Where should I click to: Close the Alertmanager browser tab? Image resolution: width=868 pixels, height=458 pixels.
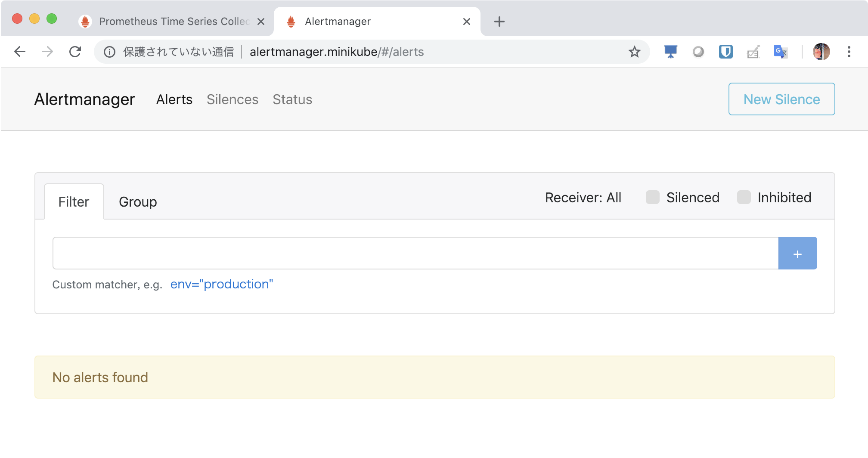[466, 22]
